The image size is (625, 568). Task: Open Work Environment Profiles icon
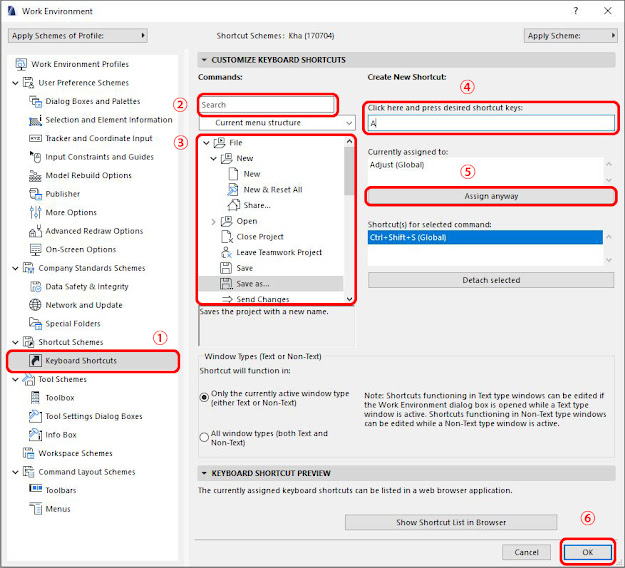[21, 64]
